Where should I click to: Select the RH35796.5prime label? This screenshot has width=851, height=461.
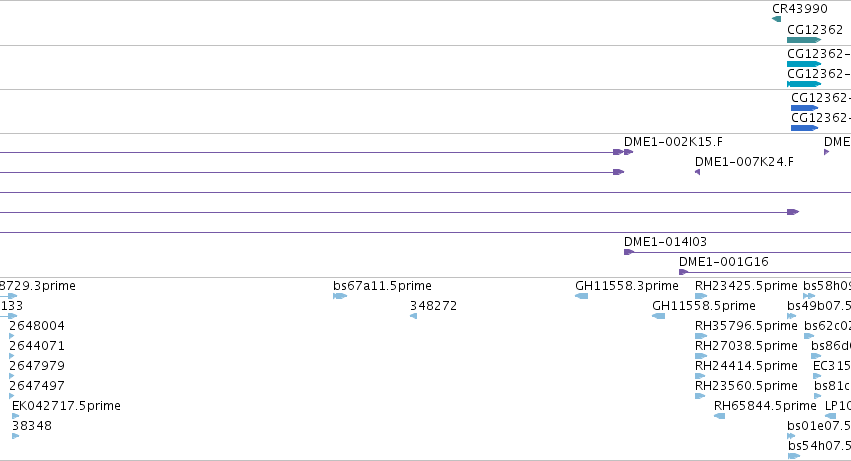pos(746,326)
